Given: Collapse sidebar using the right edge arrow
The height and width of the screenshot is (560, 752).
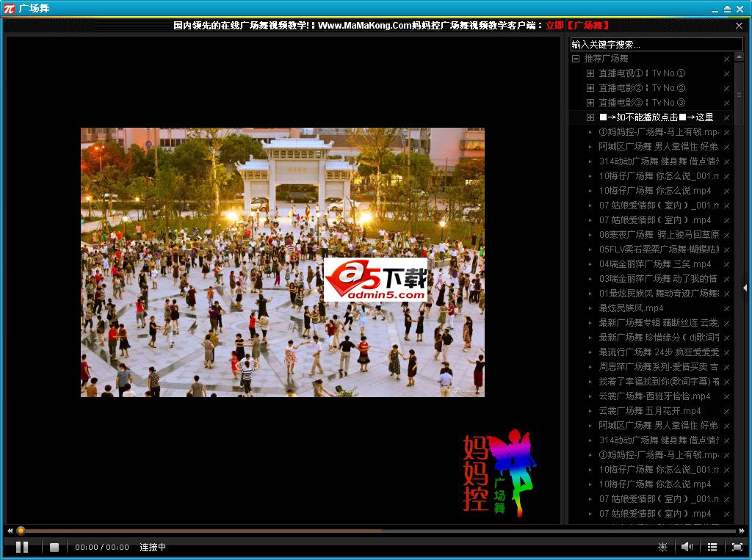Looking at the screenshot, I should [x=746, y=288].
